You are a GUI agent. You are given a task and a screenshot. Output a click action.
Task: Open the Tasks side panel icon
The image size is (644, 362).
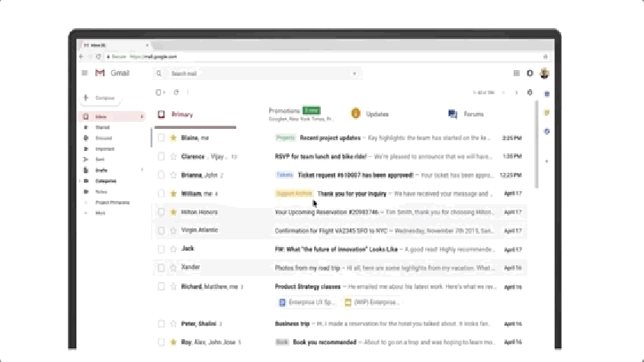point(546,132)
